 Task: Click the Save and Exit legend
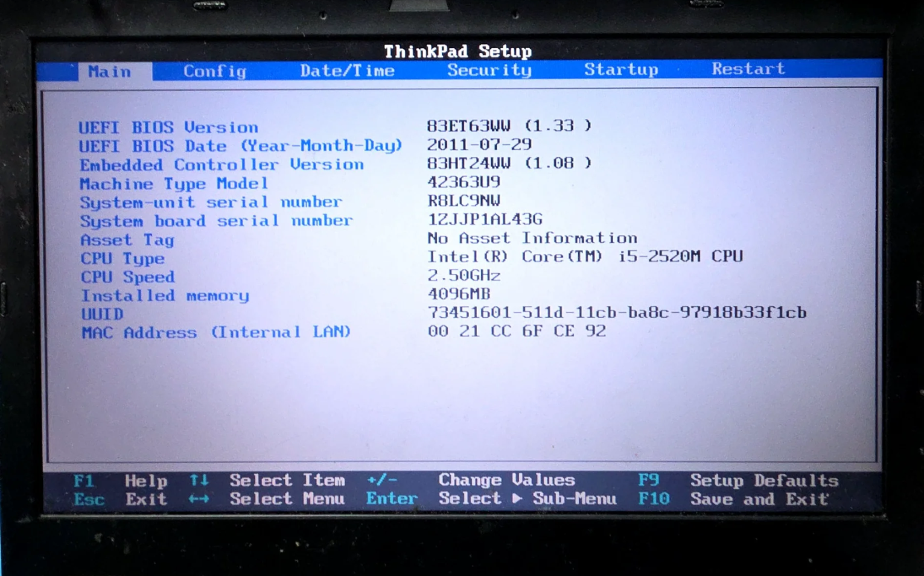(x=759, y=499)
